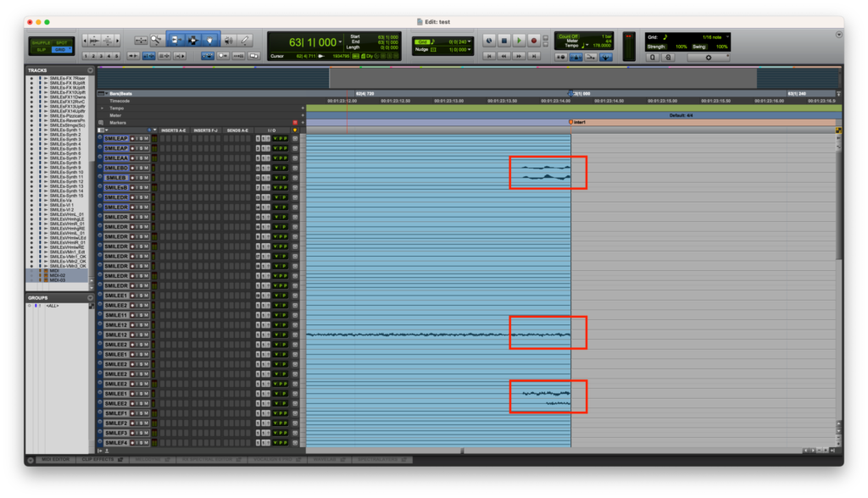868x498 pixels.
Task: Enable Slip edit mode
Action: tap(42, 50)
